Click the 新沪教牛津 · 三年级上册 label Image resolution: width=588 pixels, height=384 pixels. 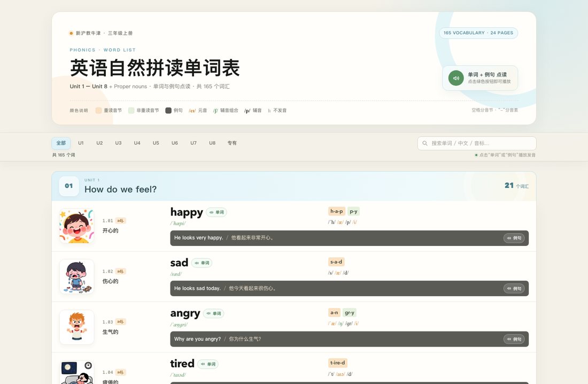pos(104,33)
